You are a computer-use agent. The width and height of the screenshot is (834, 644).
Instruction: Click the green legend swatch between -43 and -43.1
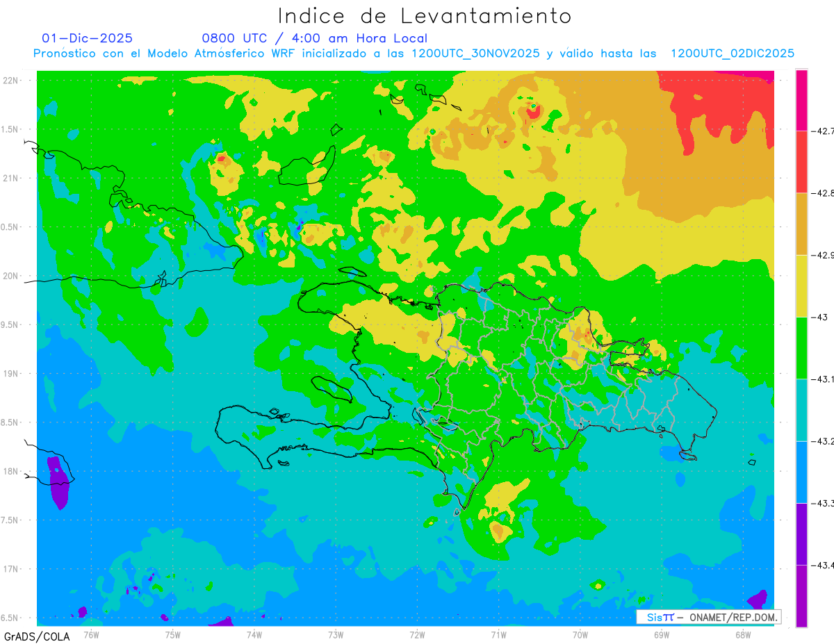pyautogui.click(x=801, y=347)
